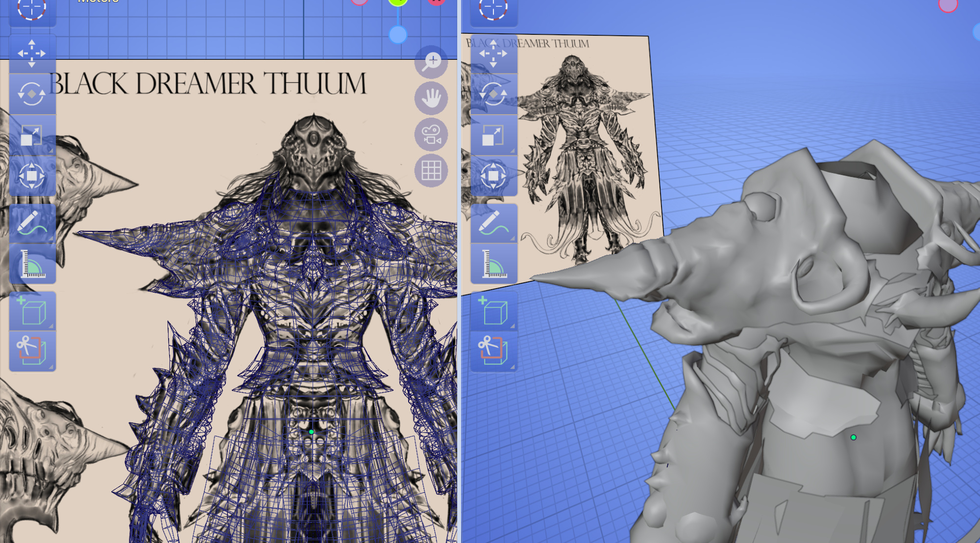
Task: Select the Move tool in right 3D viewport
Action: [x=493, y=53]
